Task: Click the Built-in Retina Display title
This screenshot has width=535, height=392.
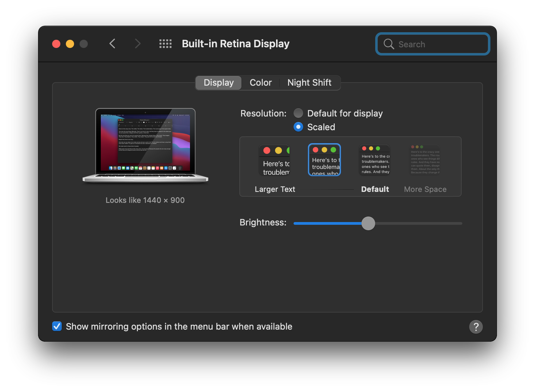Action: point(236,44)
